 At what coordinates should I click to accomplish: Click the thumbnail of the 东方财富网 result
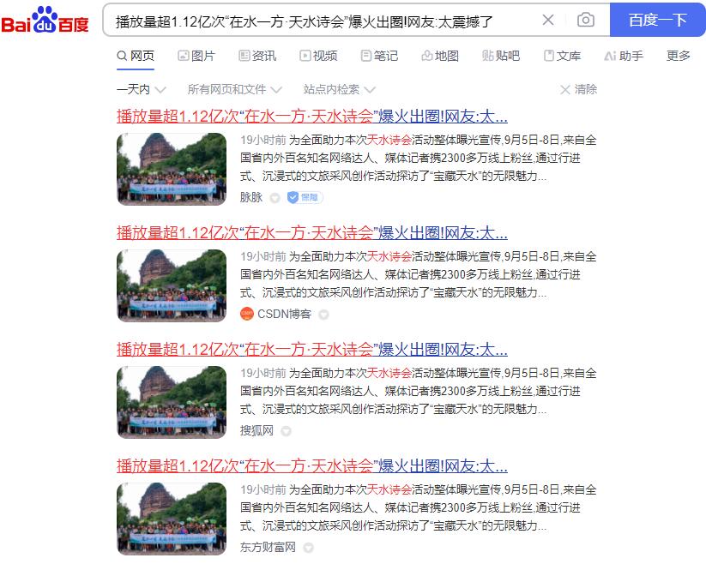click(172, 519)
